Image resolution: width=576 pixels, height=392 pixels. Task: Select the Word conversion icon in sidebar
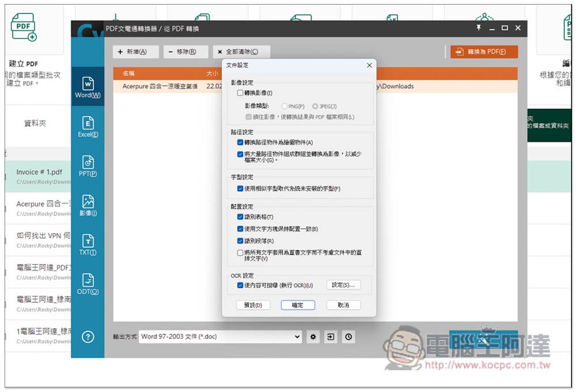88,87
